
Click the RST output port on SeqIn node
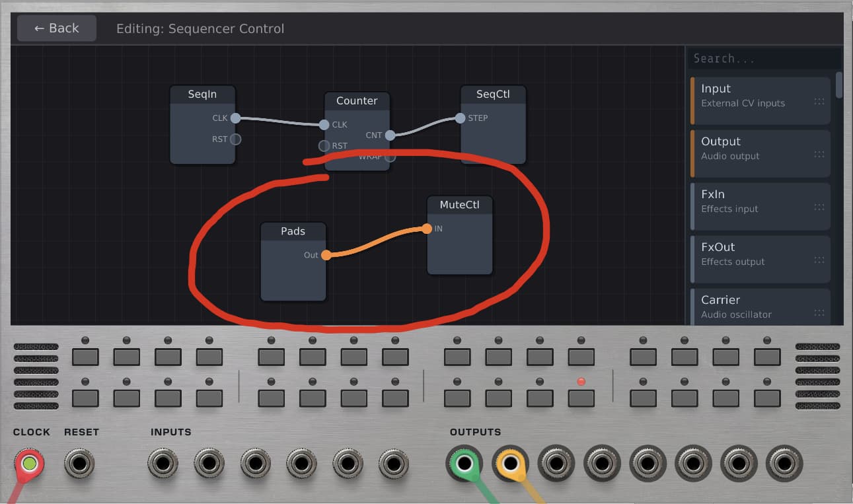pos(235,139)
